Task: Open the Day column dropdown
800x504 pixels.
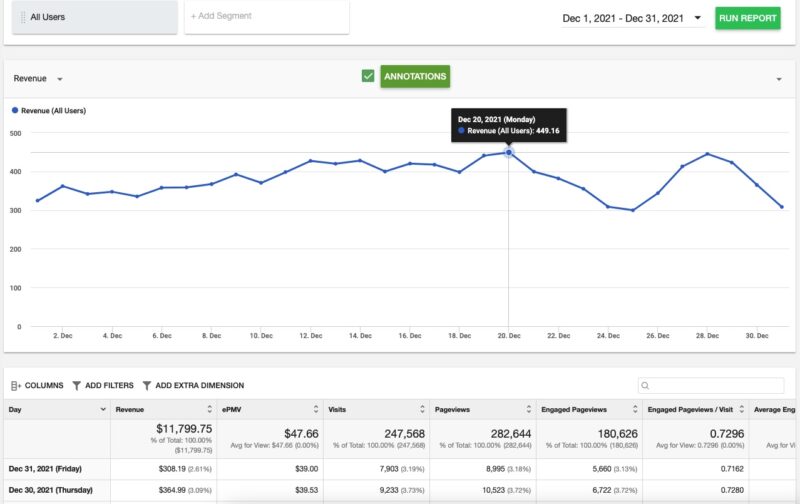Action: coord(102,409)
